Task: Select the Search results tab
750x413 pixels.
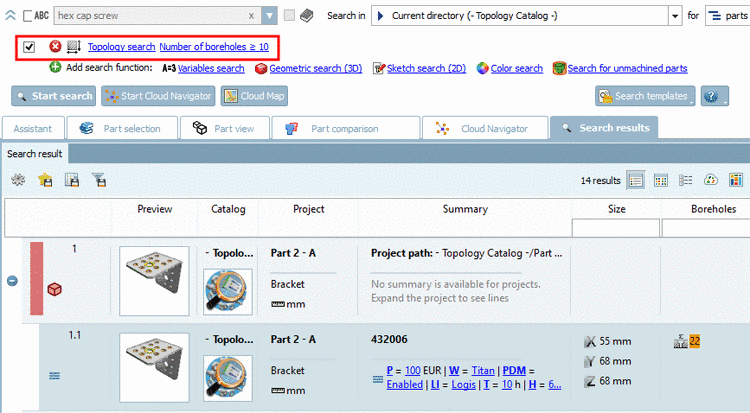Action: [604, 128]
